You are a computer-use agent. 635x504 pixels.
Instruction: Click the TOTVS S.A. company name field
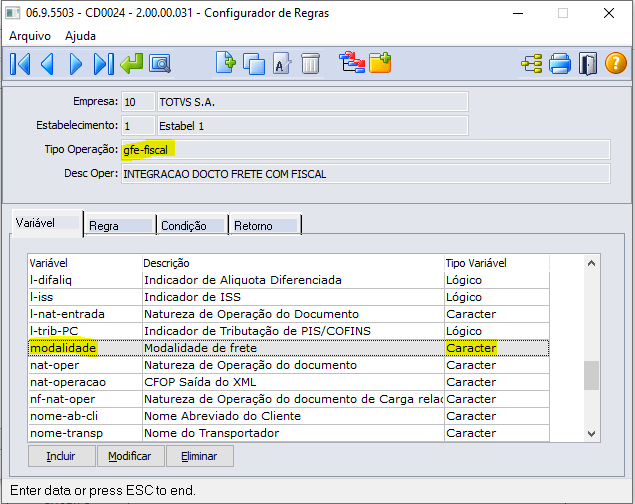[313, 102]
